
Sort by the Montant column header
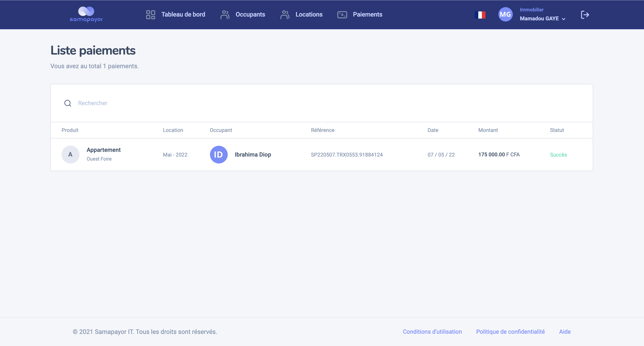(488, 130)
